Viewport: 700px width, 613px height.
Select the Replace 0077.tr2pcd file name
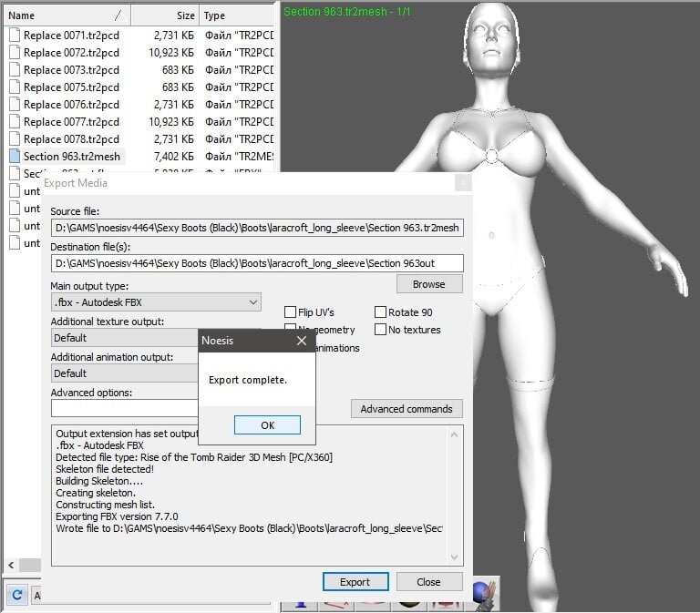pos(71,122)
